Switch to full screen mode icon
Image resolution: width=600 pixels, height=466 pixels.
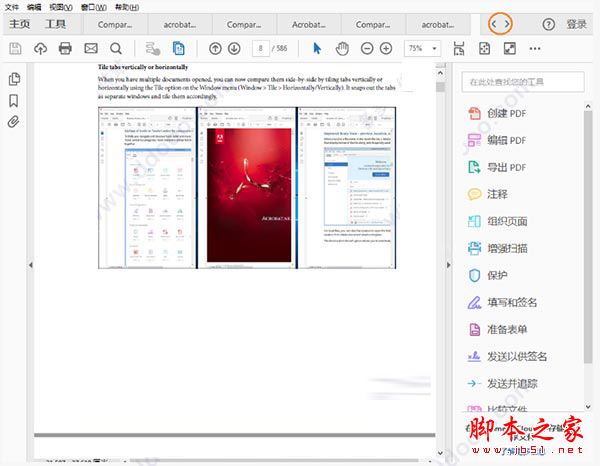(510, 49)
